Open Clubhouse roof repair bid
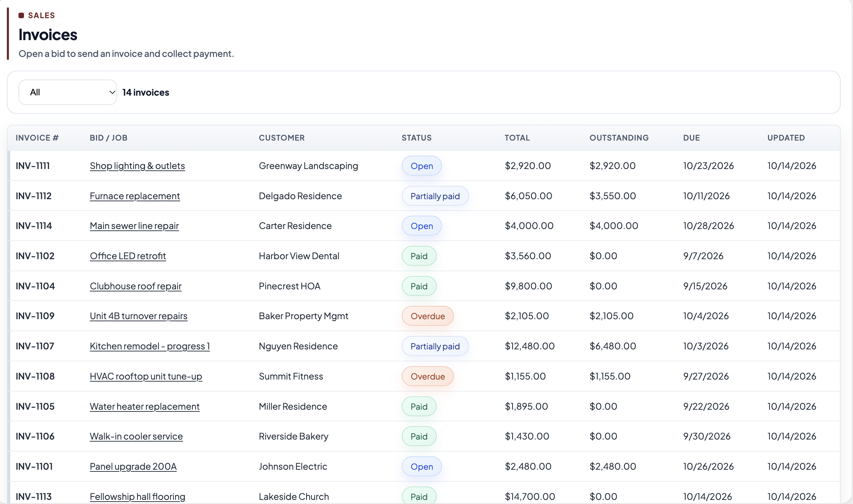 pyautogui.click(x=136, y=286)
